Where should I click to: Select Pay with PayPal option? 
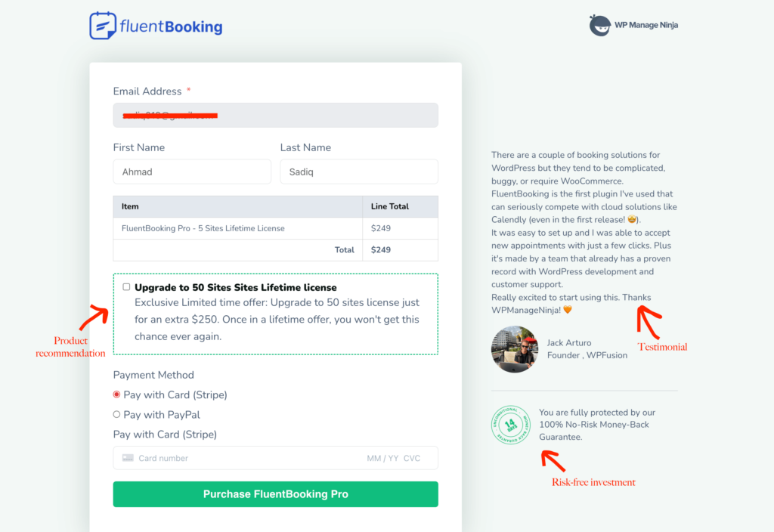116,414
